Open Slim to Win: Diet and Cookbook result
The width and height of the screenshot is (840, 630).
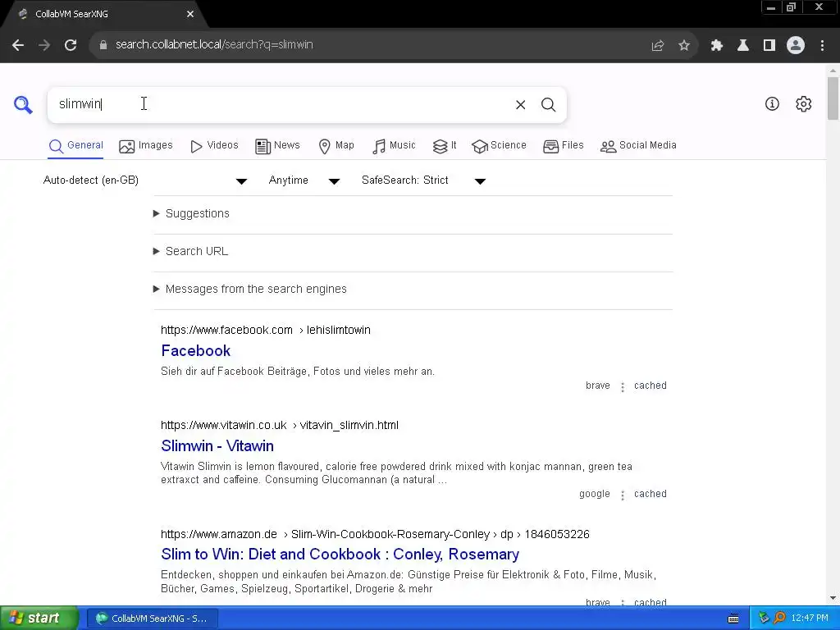[x=340, y=555]
